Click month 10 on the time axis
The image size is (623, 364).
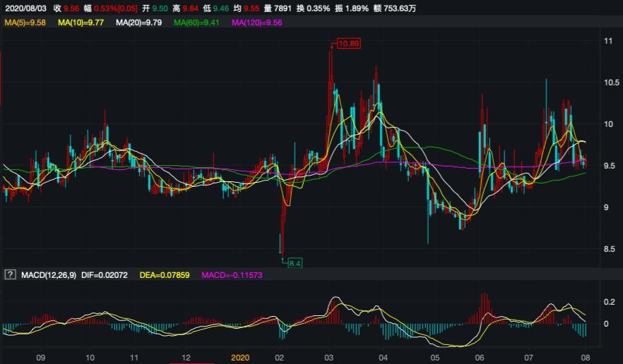pyautogui.click(x=90, y=358)
